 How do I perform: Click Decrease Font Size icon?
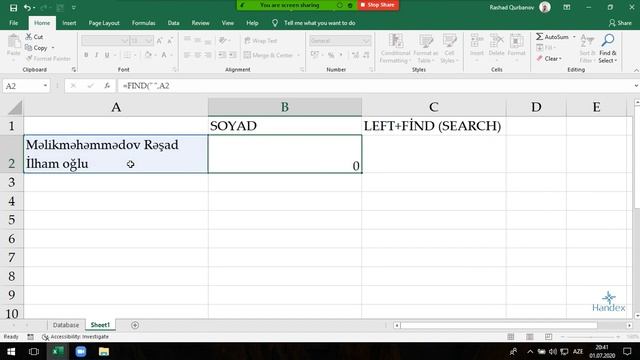[x=170, y=40]
